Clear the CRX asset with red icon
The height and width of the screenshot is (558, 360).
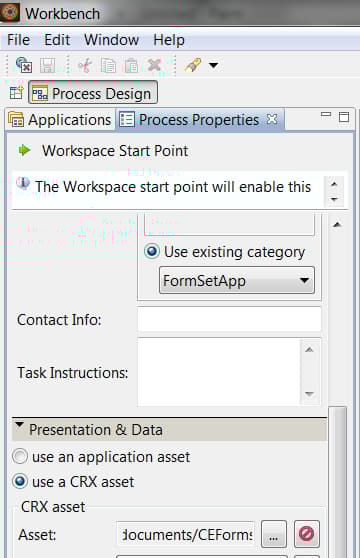(307, 534)
